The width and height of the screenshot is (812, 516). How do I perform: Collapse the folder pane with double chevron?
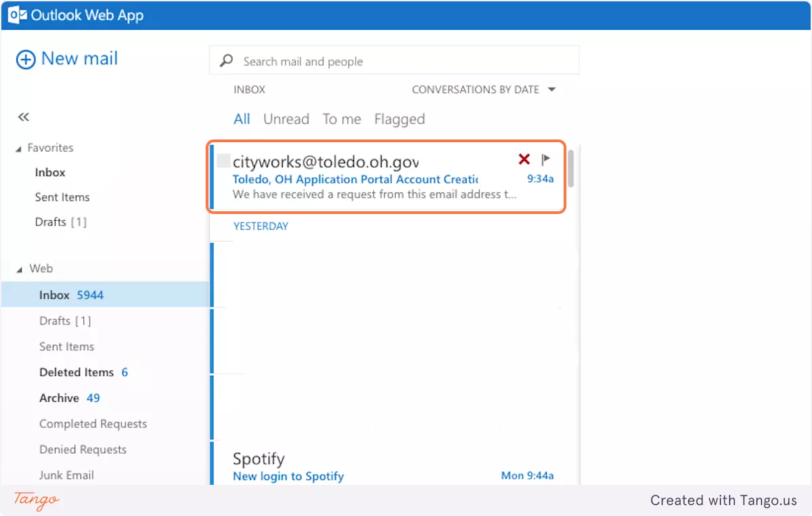point(24,117)
